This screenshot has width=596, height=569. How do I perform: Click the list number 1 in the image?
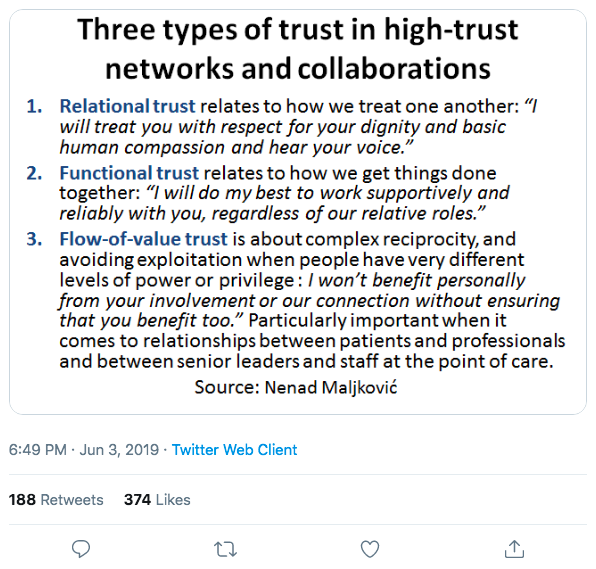(x=34, y=106)
